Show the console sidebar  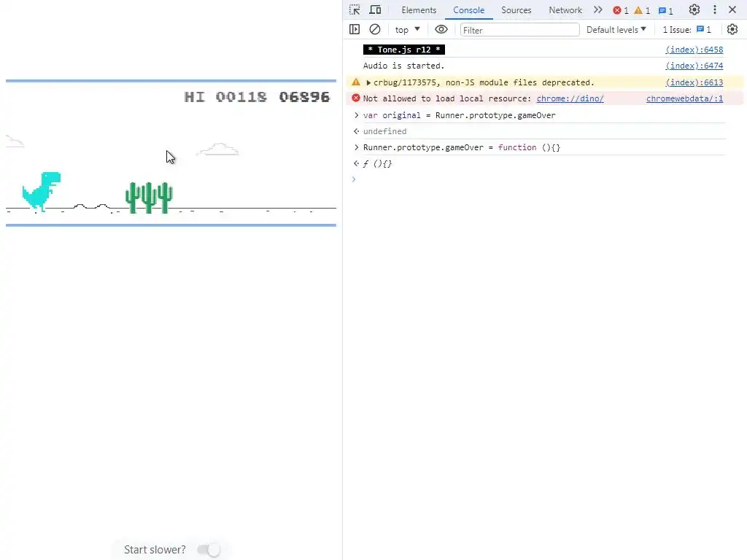(355, 29)
